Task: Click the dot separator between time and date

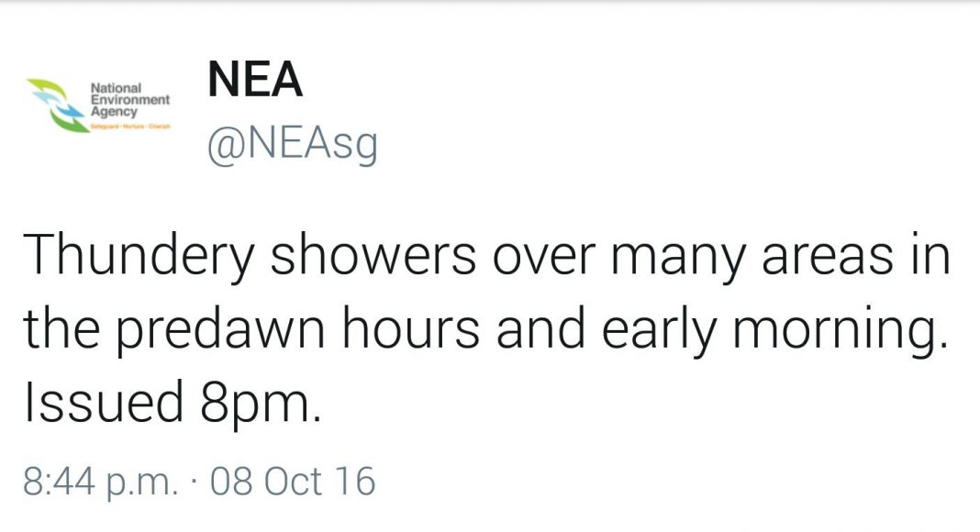Action: [x=195, y=482]
